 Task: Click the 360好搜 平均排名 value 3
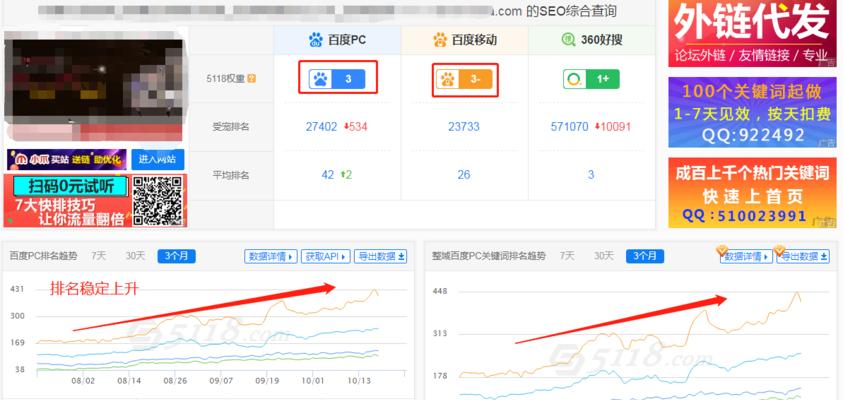(591, 175)
